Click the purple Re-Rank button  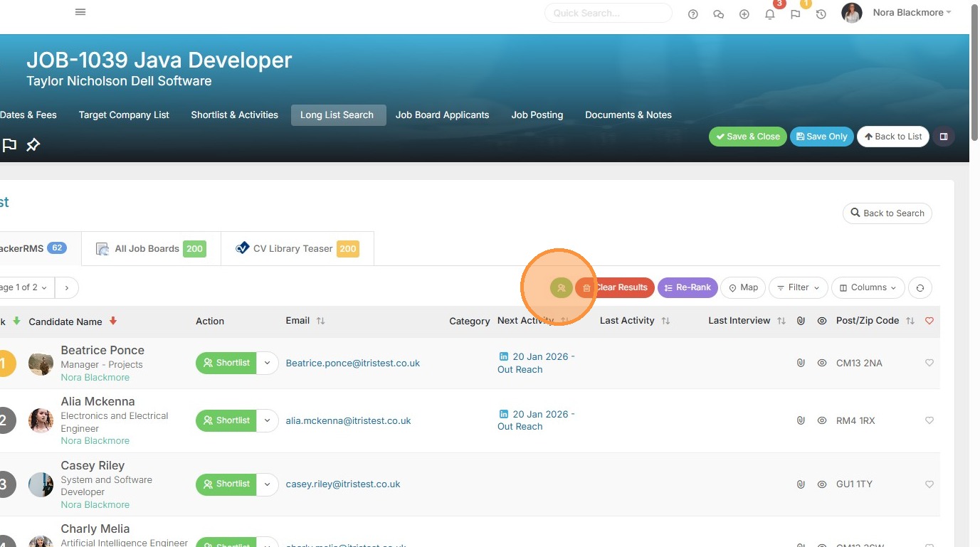click(x=687, y=287)
